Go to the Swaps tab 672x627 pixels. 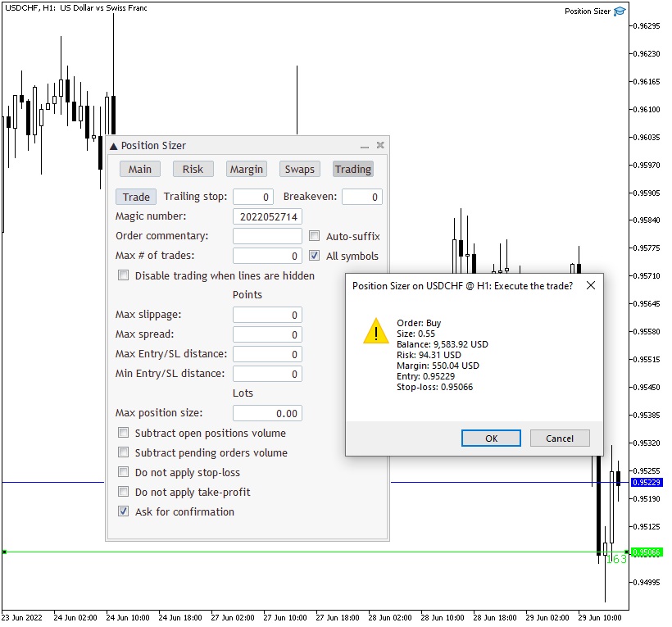point(299,169)
